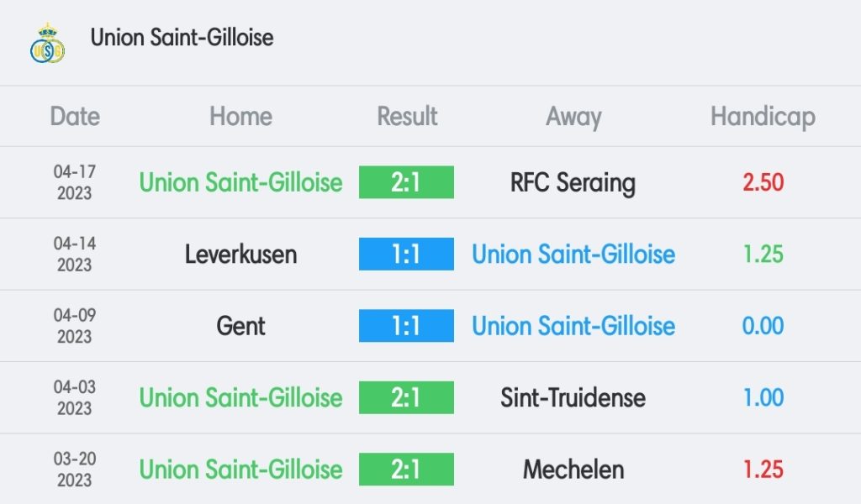The image size is (861, 504).
Task: Select the Leverkusen team name
Action: pyautogui.click(x=240, y=254)
